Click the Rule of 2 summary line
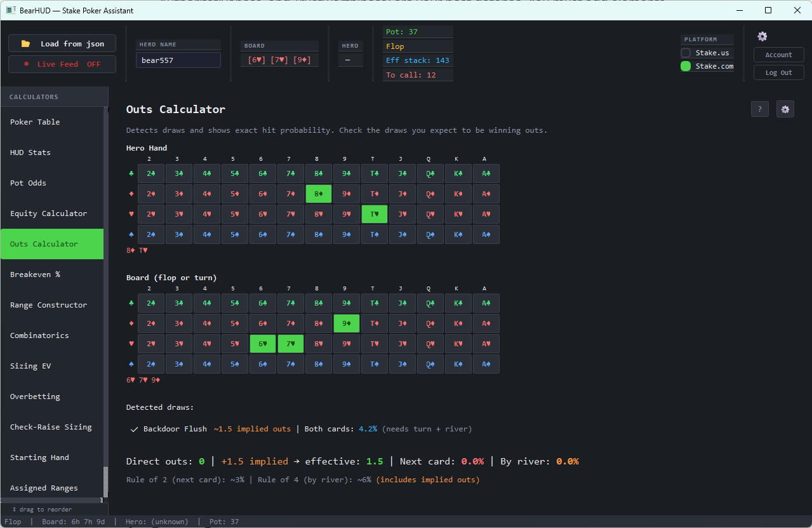This screenshot has width=812, height=528. [x=303, y=480]
